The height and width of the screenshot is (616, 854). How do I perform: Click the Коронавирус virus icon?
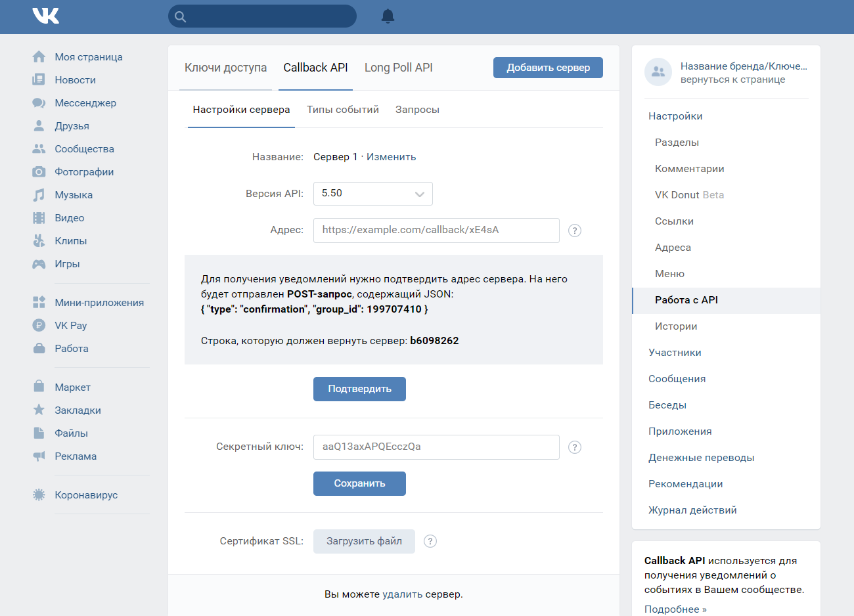[39, 495]
